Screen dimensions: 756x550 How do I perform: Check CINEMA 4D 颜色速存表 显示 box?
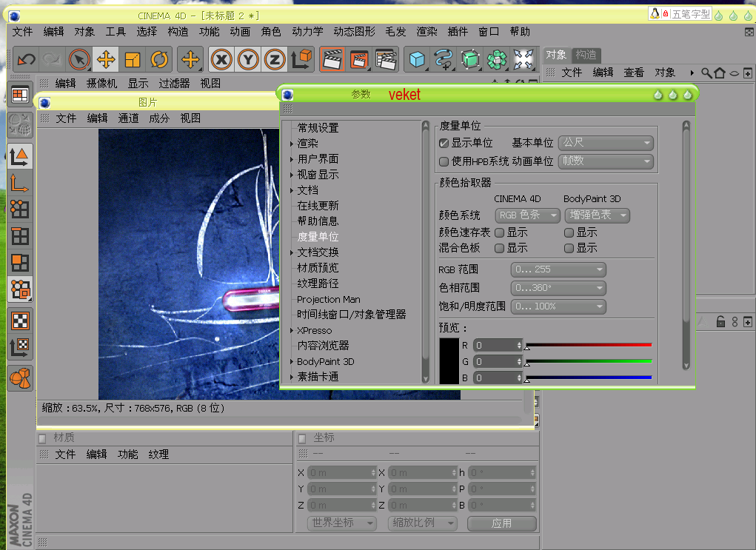point(500,233)
